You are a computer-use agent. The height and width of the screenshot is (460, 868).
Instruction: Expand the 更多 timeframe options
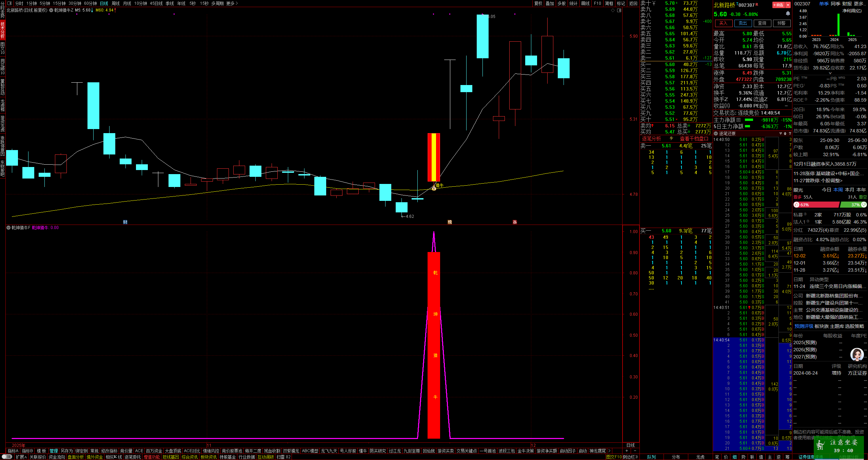pyautogui.click(x=232, y=3)
